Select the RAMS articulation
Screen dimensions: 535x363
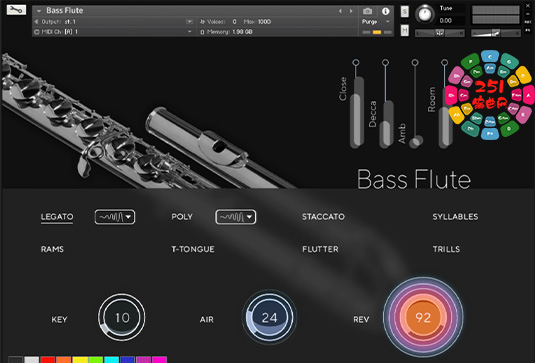(x=52, y=249)
